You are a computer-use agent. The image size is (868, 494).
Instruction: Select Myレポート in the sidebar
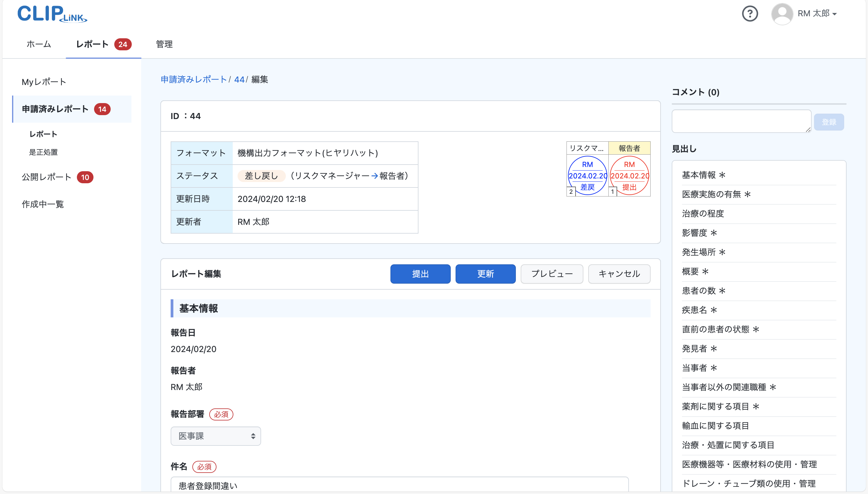click(43, 81)
